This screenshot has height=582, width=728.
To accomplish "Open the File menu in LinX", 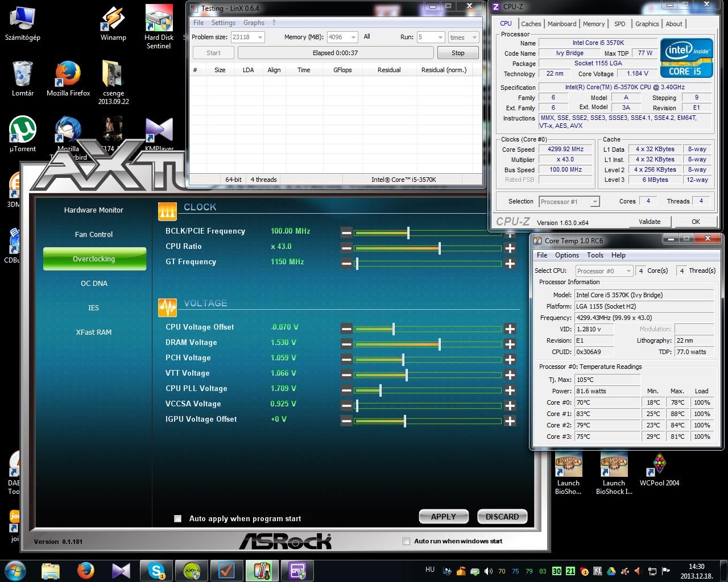I will point(198,23).
